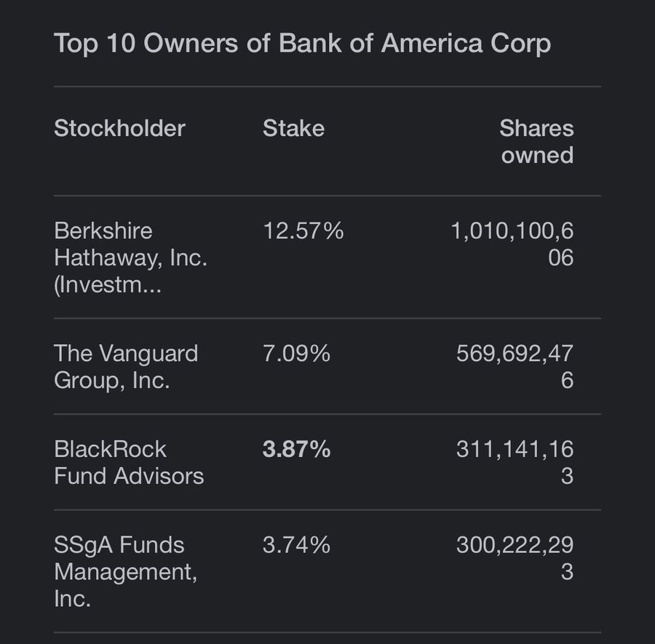Image resolution: width=655 pixels, height=644 pixels.
Task: Sort by the Stake column header
Action: coord(293,128)
